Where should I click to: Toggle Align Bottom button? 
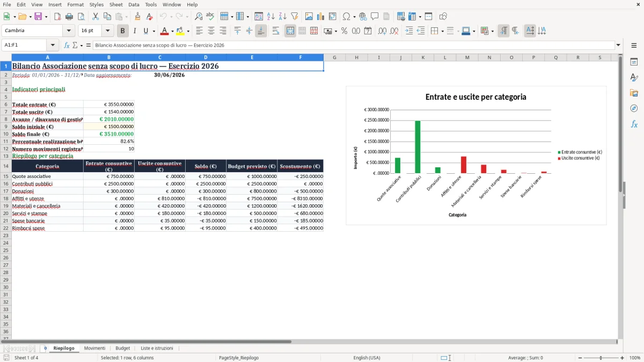(x=261, y=31)
